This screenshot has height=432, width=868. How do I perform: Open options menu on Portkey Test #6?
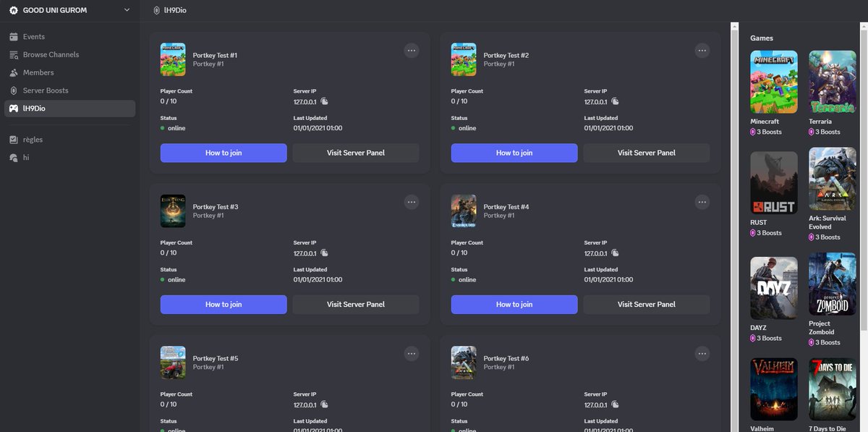click(702, 354)
